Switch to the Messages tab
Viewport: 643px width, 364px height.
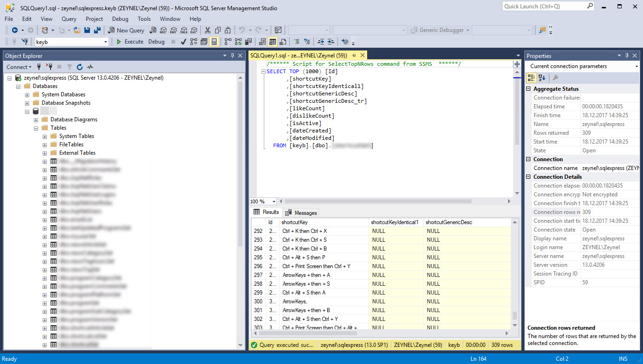tap(301, 213)
